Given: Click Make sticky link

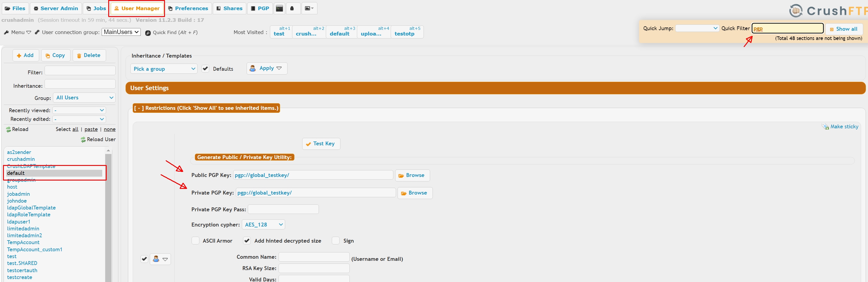Looking at the screenshot, I should click(x=841, y=127).
